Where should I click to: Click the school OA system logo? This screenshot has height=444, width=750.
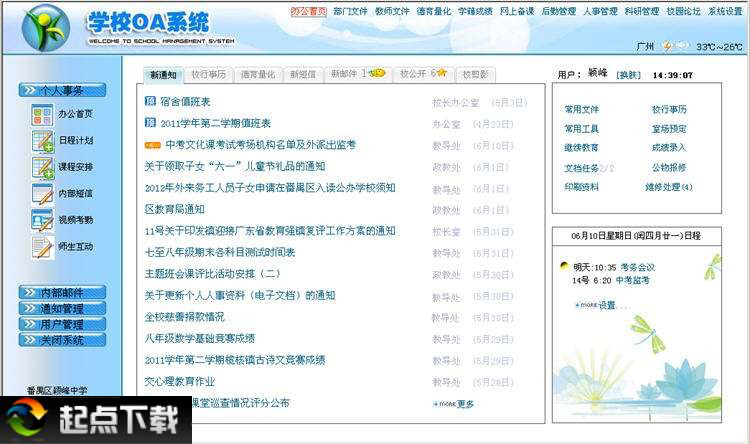[46, 28]
